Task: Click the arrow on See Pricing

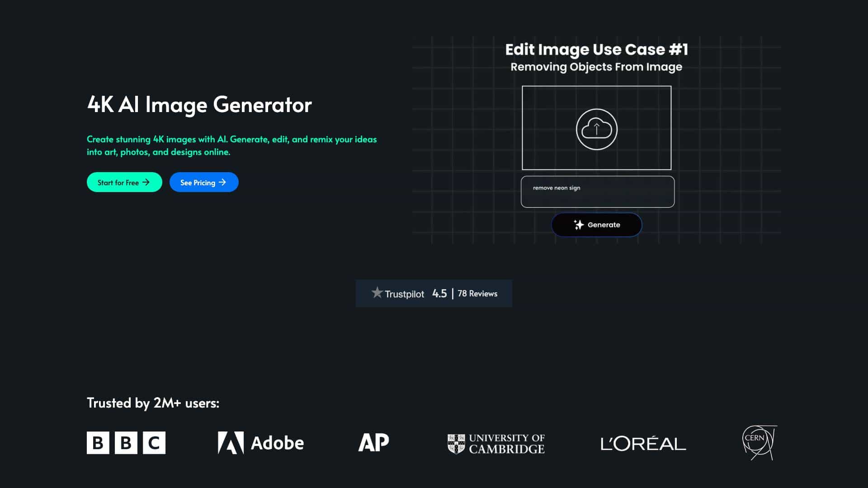Action: (x=222, y=182)
